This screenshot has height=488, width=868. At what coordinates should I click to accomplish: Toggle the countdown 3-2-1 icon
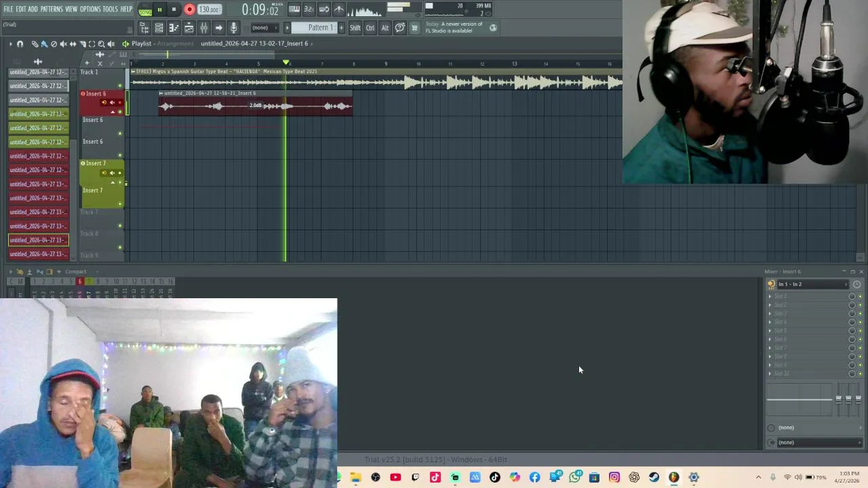[309, 9]
